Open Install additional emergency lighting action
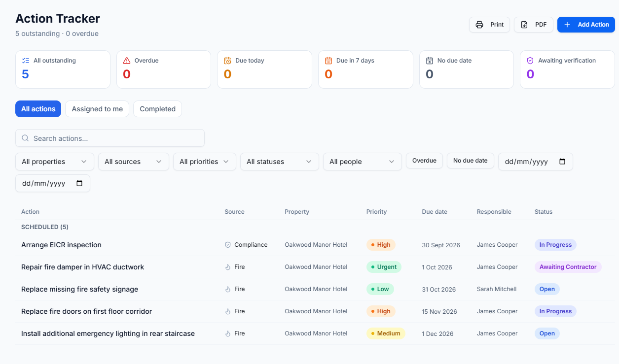The image size is (619, 364). (x=108, y=333)
